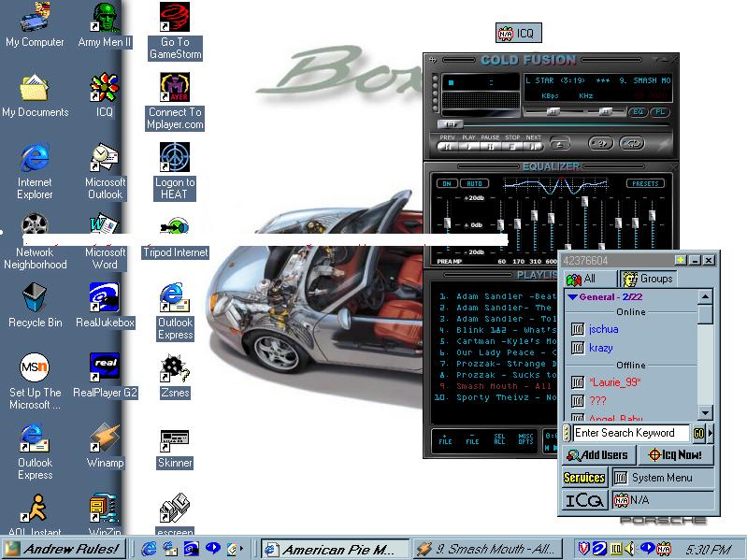Switch to the Groups tab in ICQ
The width and height of the screenshot is (747, 560).
point(648,279)
